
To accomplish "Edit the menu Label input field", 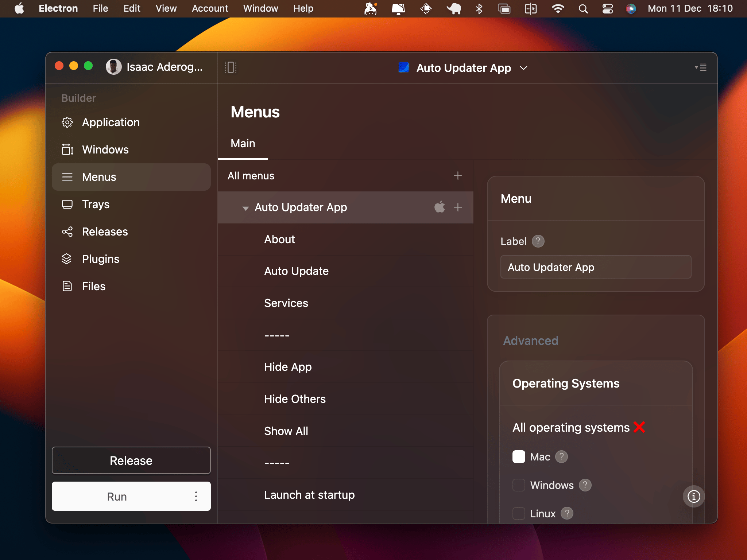I will pyautogui.click(x=595, y=267).
